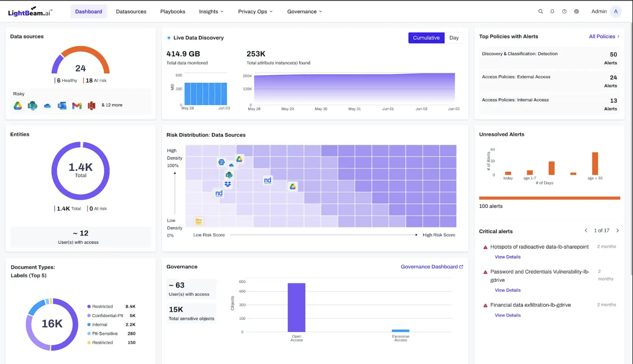The image size is (633, 364).
Task: Navigate to the Playbooks tab
Action: point(173,11)
